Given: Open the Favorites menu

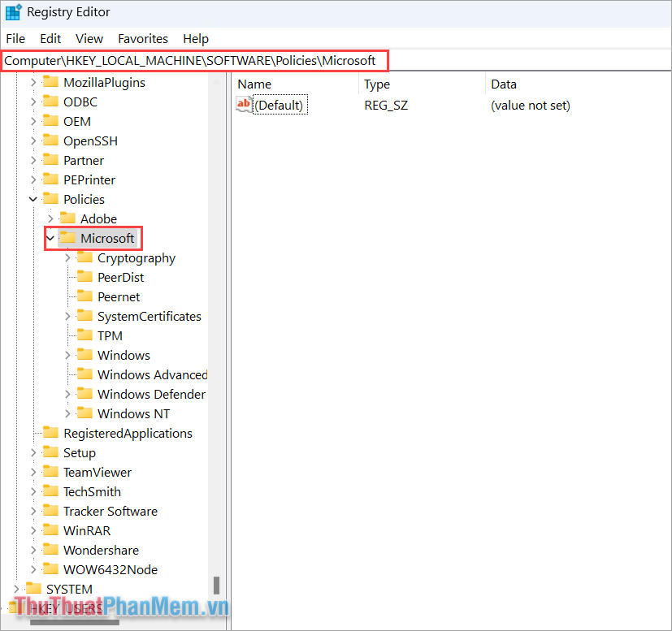Looking at the screenshot, I should click(x=142, y=38).
